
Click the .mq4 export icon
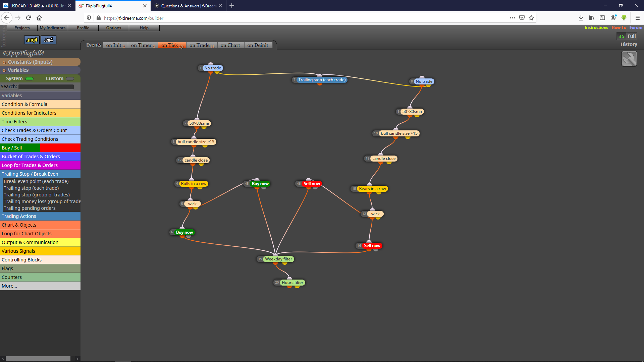[32, 40]
